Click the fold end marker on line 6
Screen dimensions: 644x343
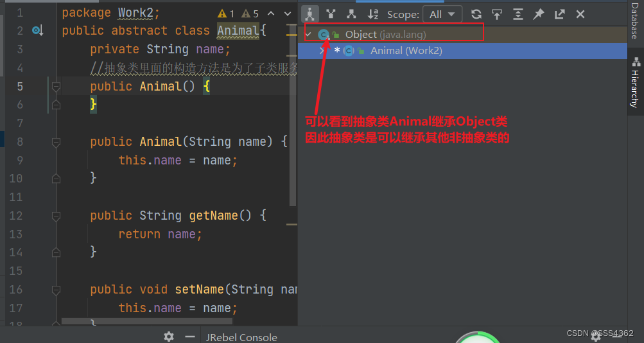click(x=56, y=105)
